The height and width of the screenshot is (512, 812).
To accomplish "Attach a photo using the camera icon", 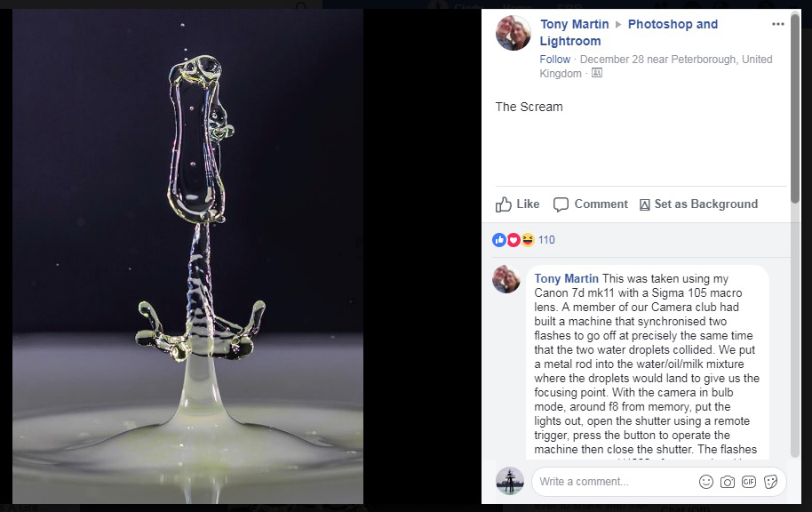I will (x=728, y=482).
